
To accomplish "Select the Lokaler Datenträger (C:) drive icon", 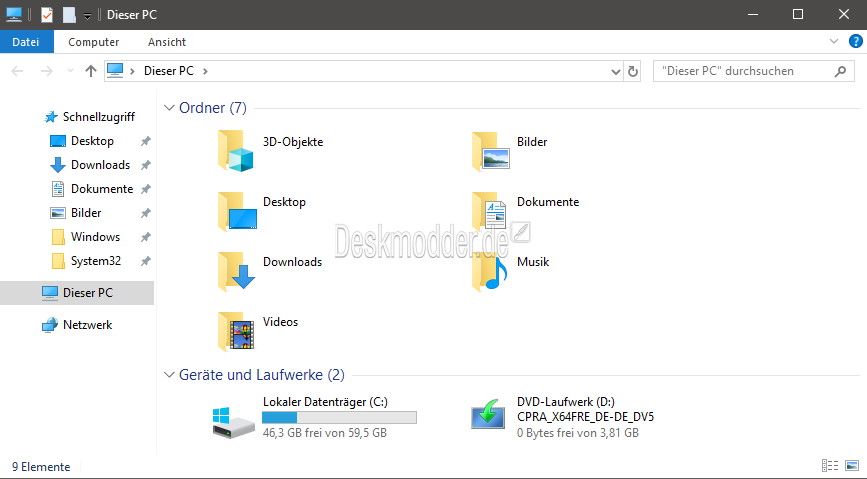I will pos(233,422).
